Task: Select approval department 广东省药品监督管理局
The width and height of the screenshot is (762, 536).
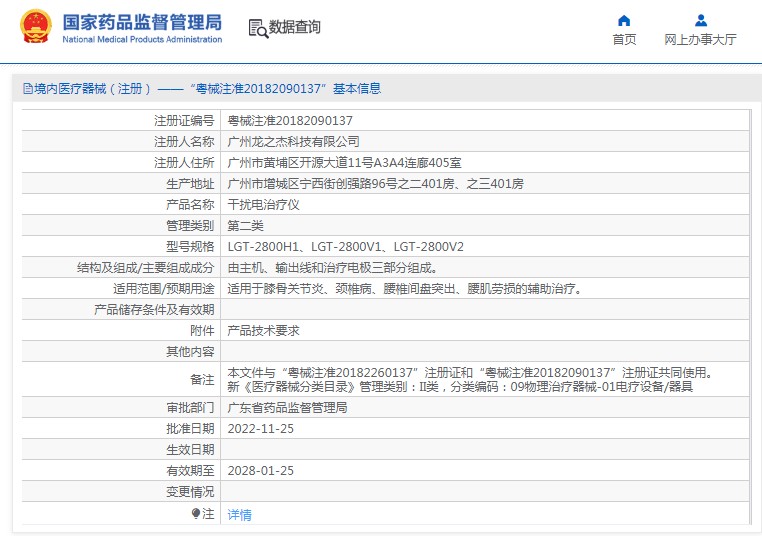Action: click(287, 407)
